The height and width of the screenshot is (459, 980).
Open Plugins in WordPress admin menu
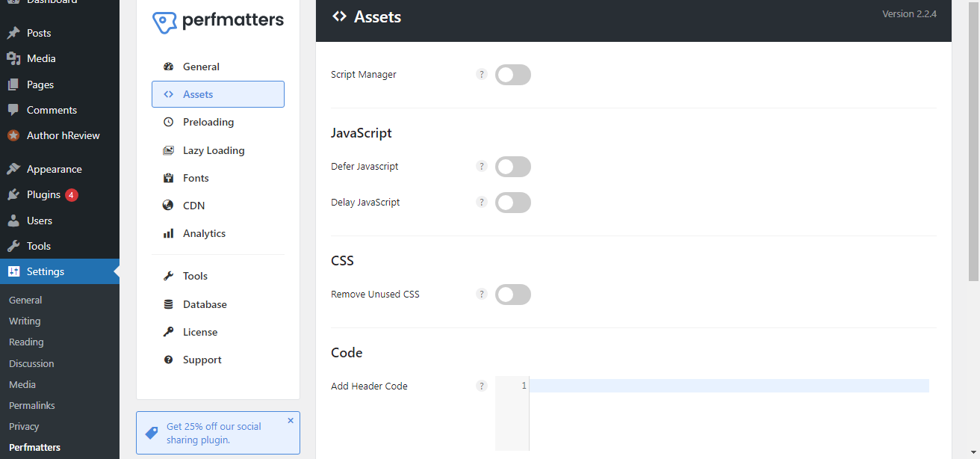(43, 194)
